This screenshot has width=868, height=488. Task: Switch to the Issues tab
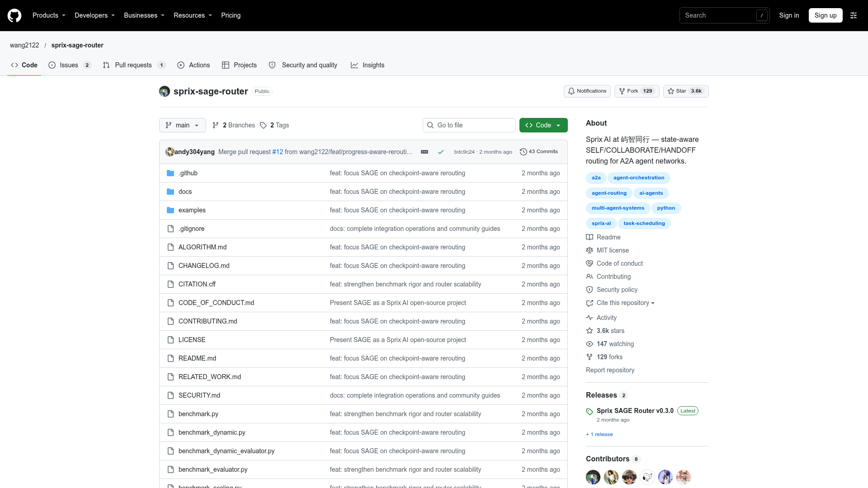point(70,65)
